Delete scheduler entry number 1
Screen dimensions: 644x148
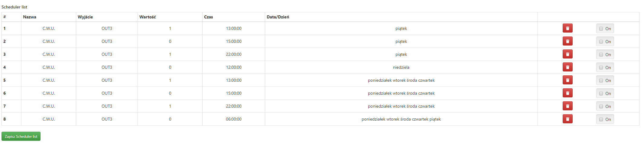(x=567, y=28)
